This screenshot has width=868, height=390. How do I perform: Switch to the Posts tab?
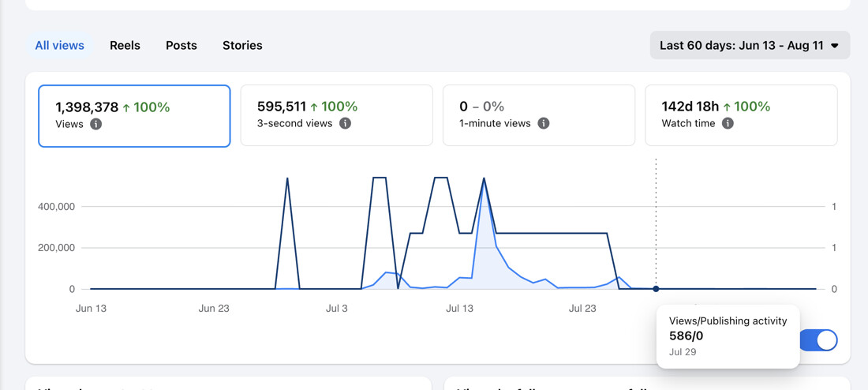click(181, 46)
